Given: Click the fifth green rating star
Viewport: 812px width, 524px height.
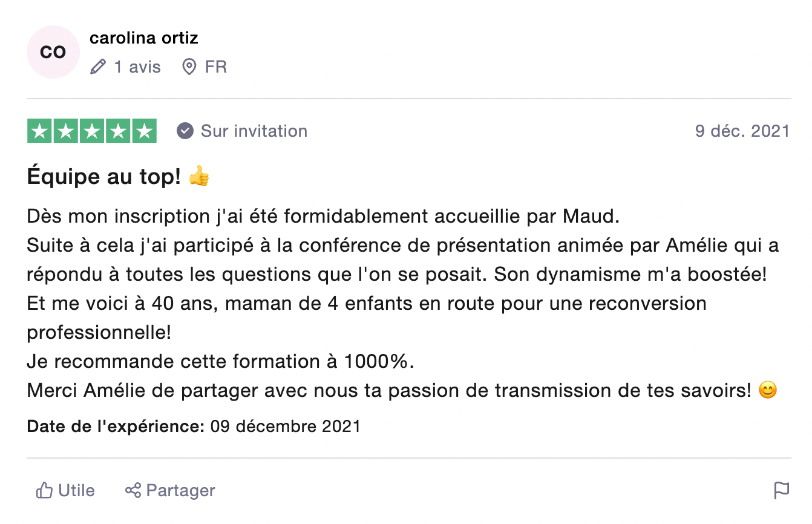Looking at the screenshot, I should (144, 131).
